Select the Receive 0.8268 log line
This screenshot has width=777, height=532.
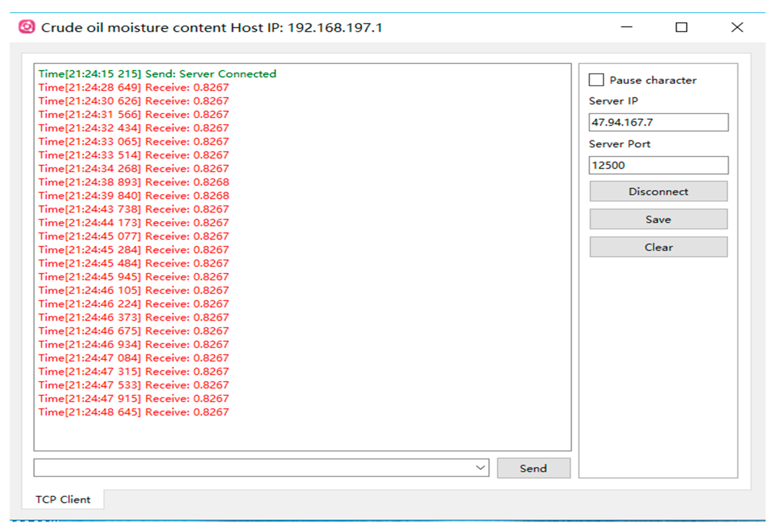click(134, 182)
